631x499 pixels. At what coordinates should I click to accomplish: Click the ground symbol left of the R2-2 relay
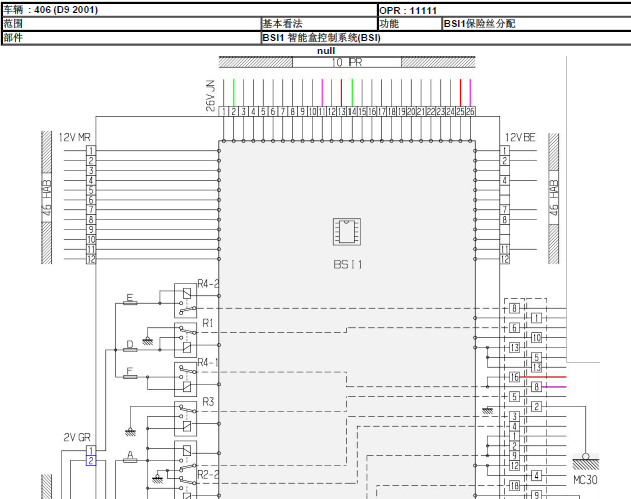[x=158, y=479]
